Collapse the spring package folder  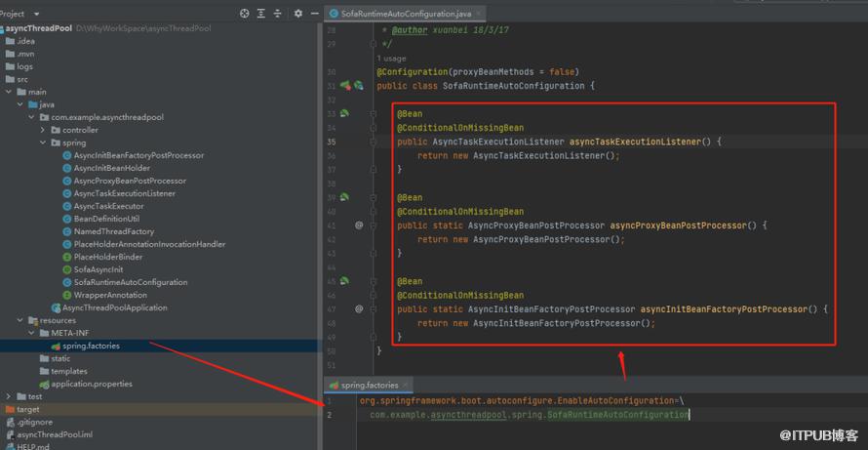point(43,143)
